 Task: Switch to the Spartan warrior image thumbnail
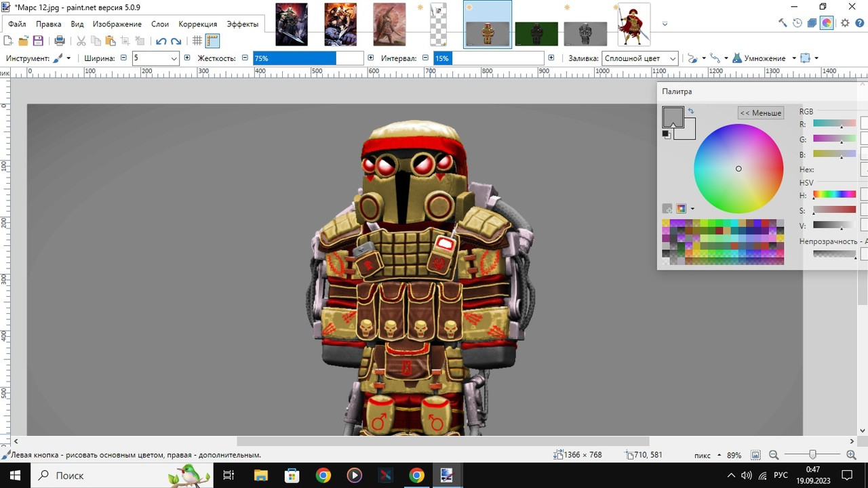633,25
